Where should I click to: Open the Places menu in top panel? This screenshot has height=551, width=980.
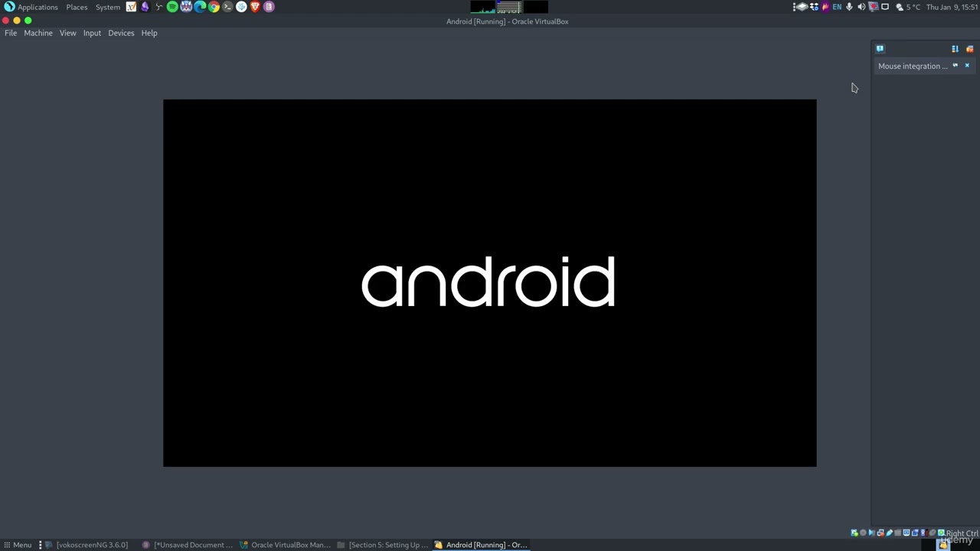tap(77, 7)
